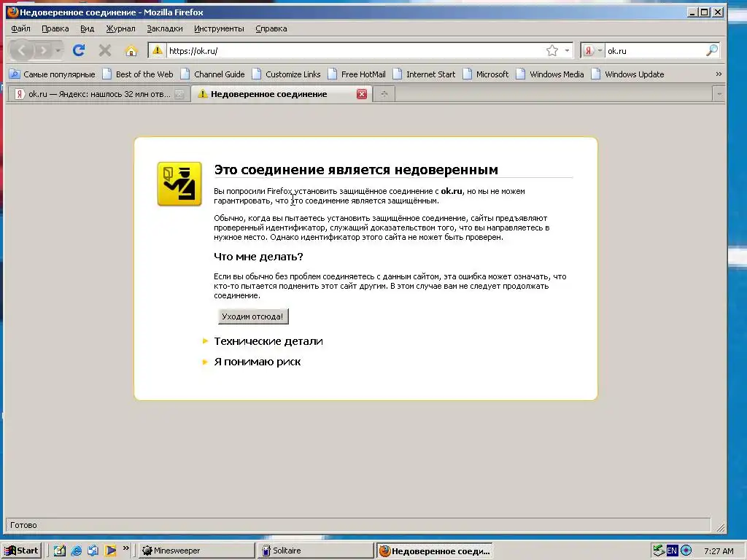Switch to the ok.ru Яндекс tab
Image resolution: width=747 pixels, height=560 pixels.
pos(98,94)
